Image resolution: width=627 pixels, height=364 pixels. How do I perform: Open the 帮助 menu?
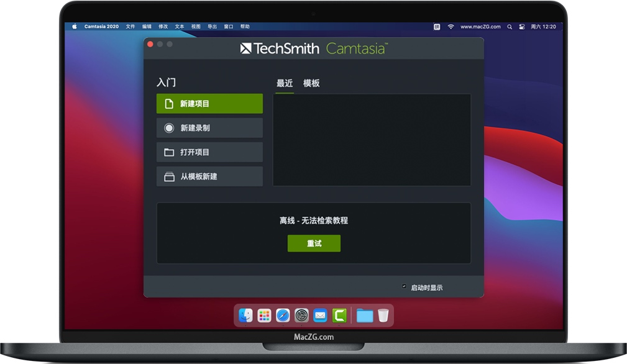245,27
